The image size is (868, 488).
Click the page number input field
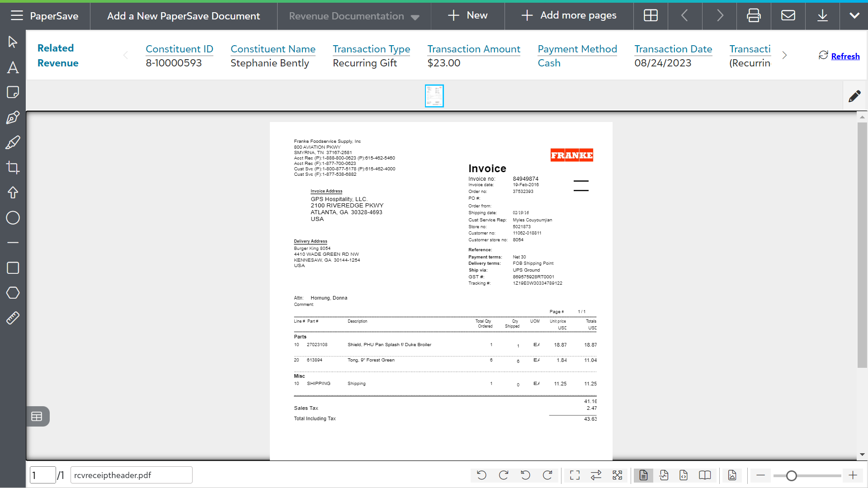42,475
